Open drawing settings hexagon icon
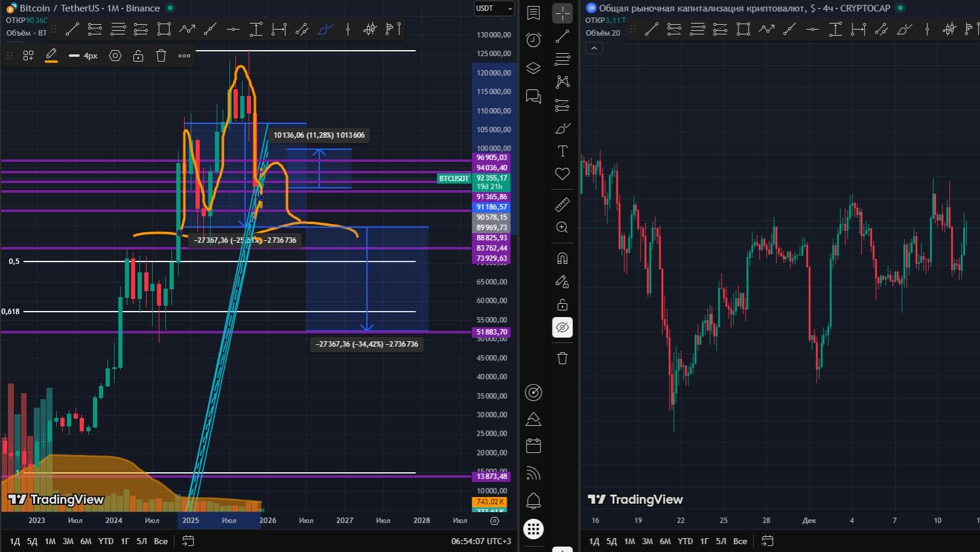The image size is (980, 552). [115, 56]
